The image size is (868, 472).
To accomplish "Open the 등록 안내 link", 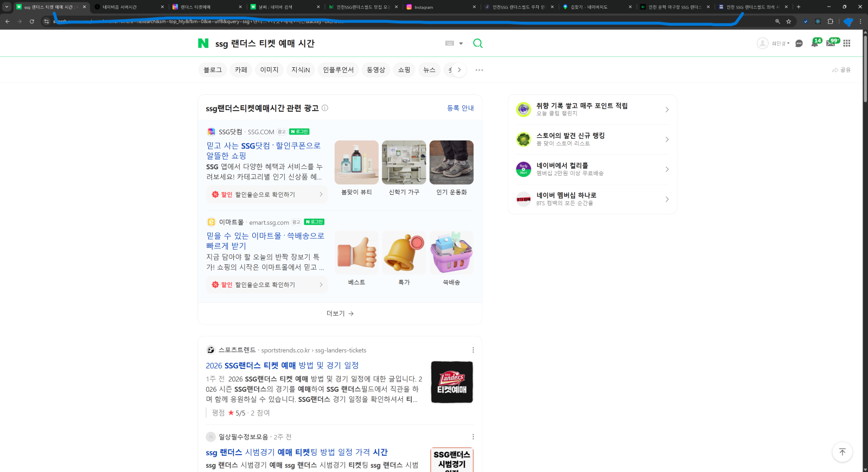I will click(460, 108).
